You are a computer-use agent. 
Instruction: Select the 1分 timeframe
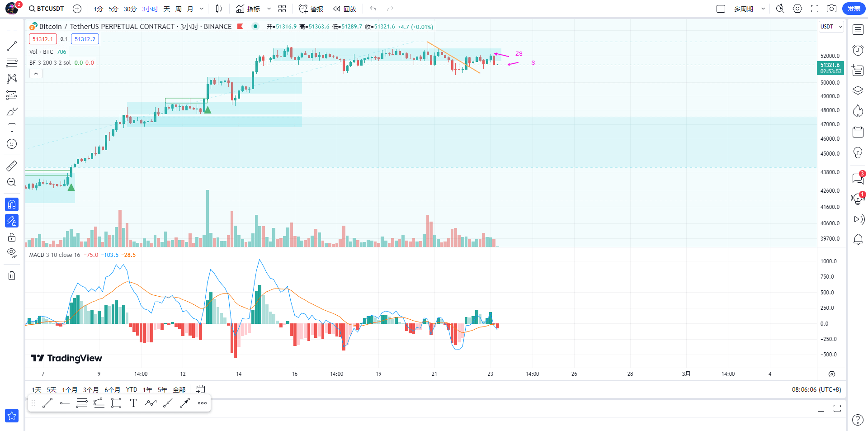98,9
